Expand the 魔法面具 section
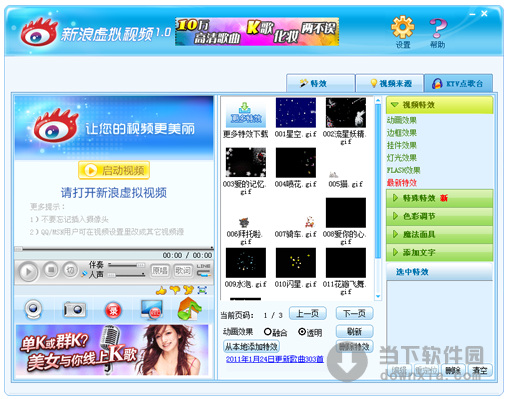 (x=439, y=234)
